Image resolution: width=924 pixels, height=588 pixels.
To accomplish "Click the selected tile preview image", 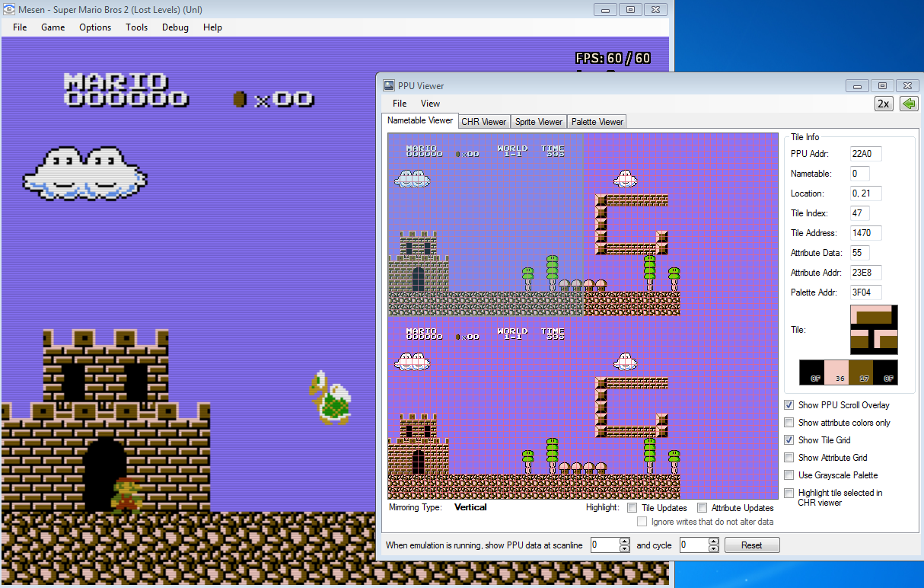I will [x=874, y=330].
